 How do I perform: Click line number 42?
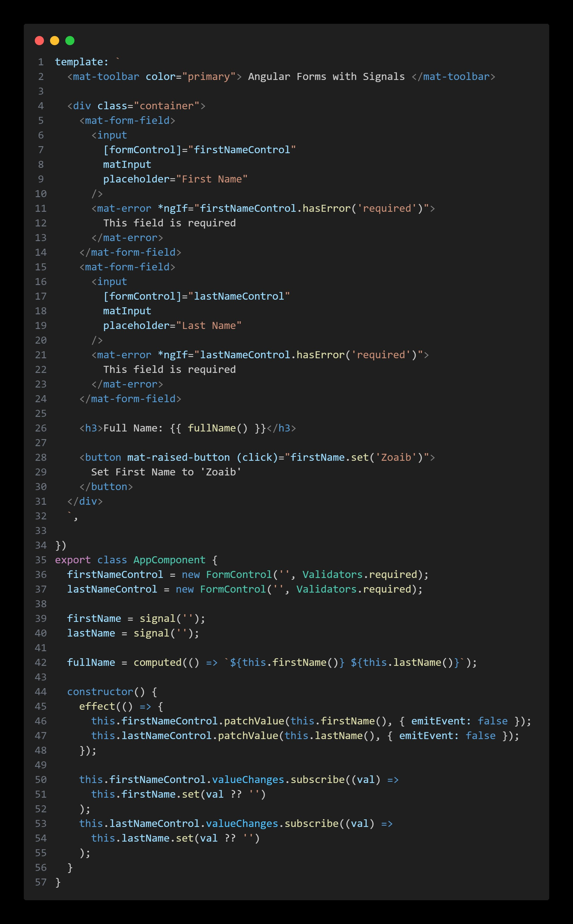(41, 662)
